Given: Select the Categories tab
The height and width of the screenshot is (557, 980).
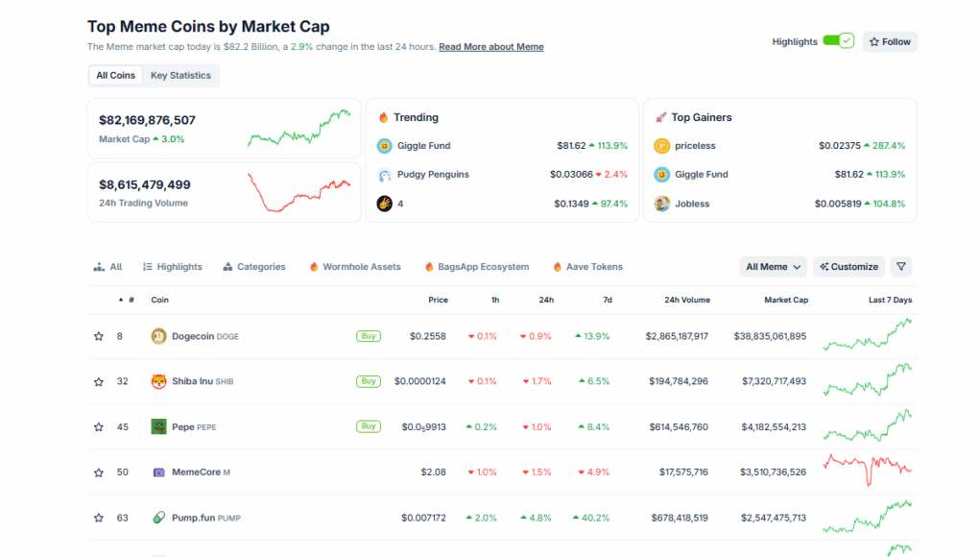Looking at the screenshot, I should coord(254,267).
